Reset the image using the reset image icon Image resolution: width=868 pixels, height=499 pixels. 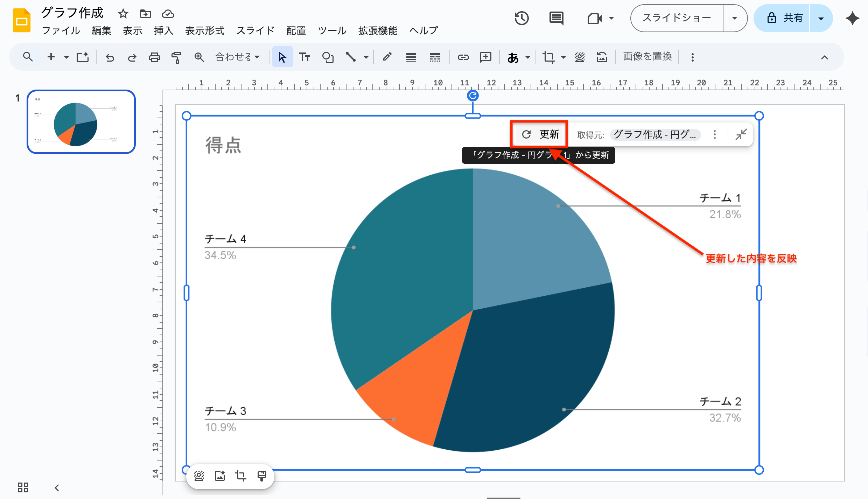pyautogui.click(x=602, y=57)
